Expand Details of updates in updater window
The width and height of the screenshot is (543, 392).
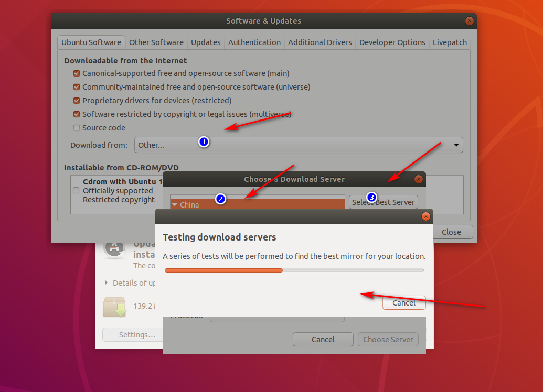107,282
